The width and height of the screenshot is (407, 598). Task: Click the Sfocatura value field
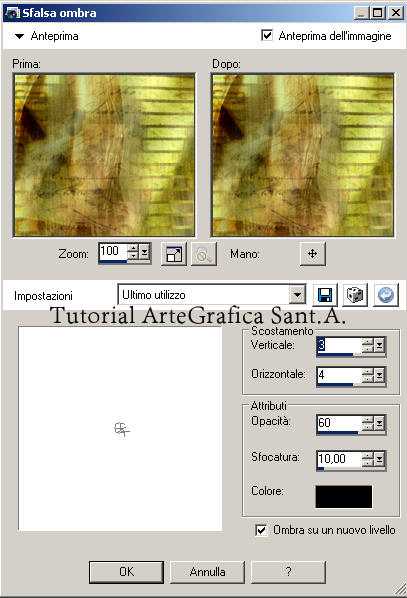(339, 459)
